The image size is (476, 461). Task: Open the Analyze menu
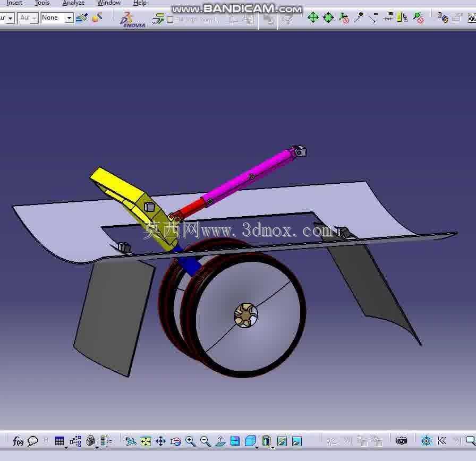point(73,3)
